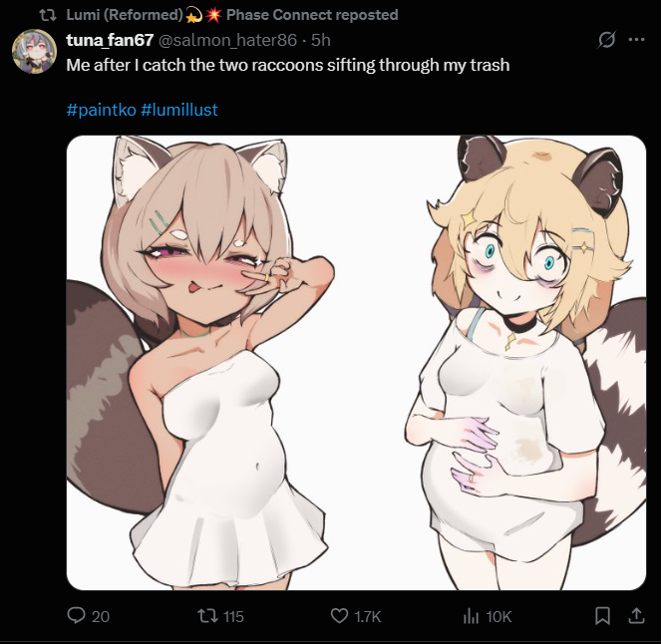661x644 pixels.
Task: Open the view analytics bar chart icon
Action: [471, 617]
